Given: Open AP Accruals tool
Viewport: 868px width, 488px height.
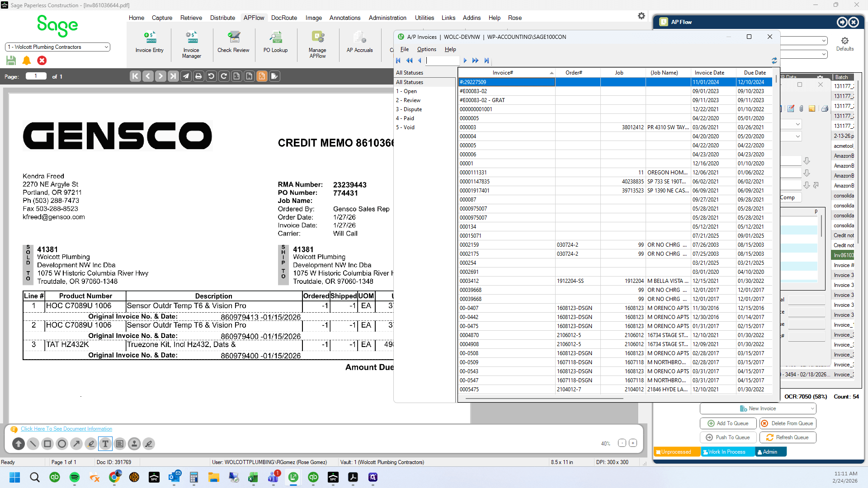Looking at the screenshot, I should point(360,42).
